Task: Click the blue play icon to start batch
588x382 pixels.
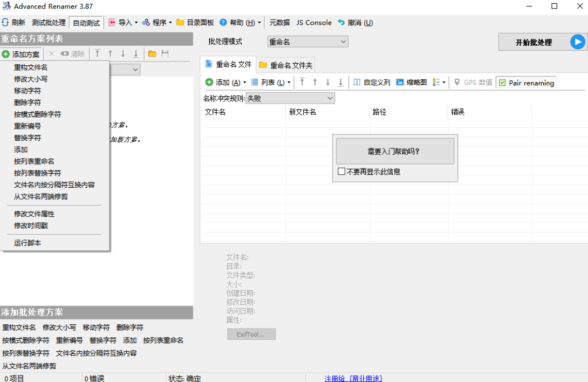Action: coord(577,42)
